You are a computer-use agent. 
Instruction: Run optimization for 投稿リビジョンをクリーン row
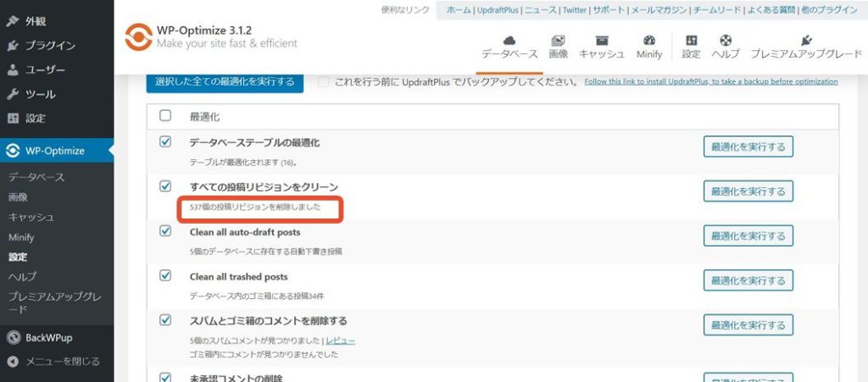[x=748, y=191]
